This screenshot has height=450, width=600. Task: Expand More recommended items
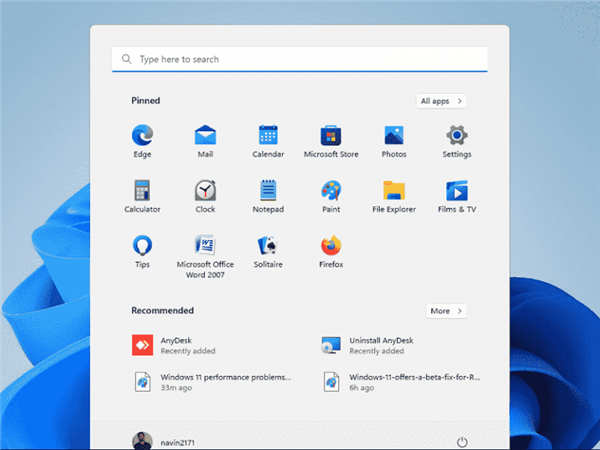coord(446,311)
